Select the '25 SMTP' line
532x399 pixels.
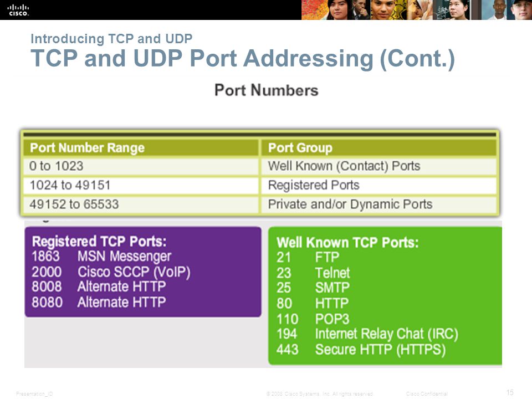click(313, 288)
